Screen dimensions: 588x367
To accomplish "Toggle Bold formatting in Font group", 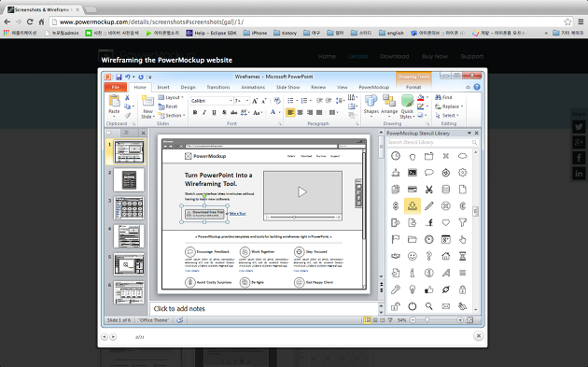I will tap(195, 112).
